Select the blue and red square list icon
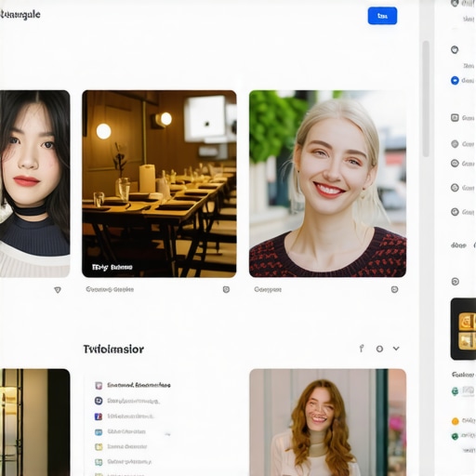 (x=99, y=416)
